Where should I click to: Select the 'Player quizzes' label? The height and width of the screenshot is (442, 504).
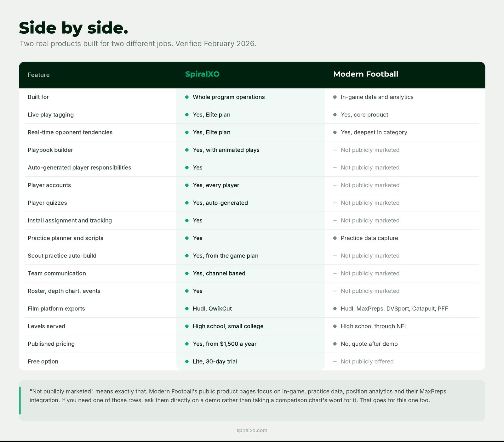(x=47, y=203)
